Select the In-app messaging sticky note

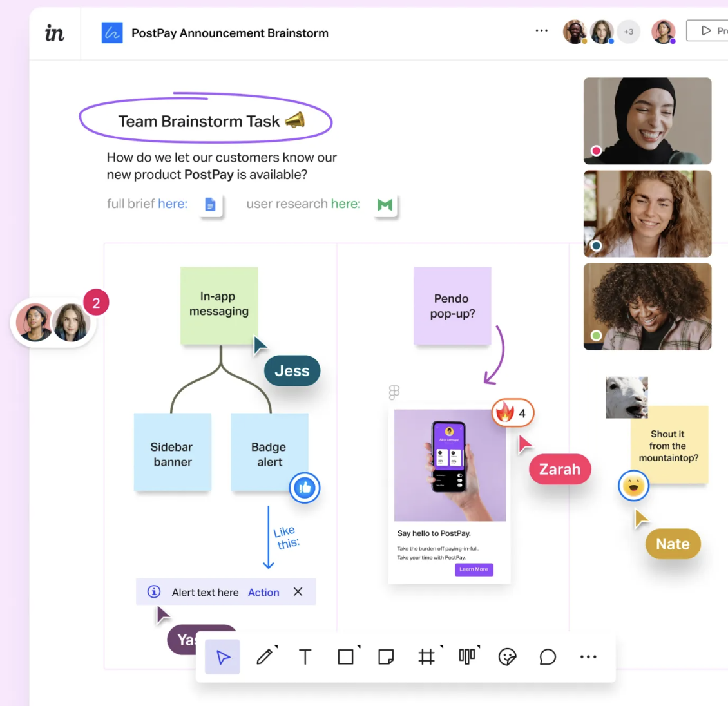tap(219, 305)
